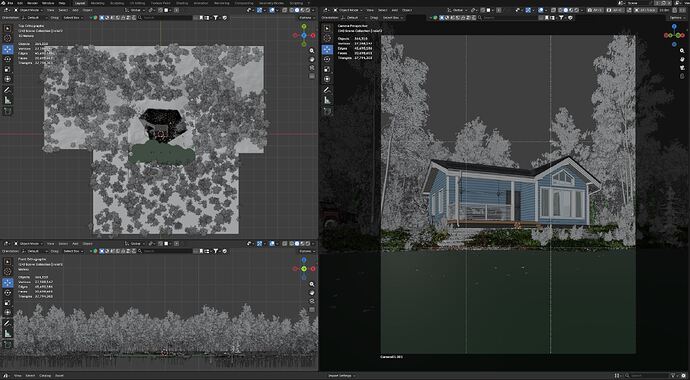
Task: Toggle camera view gizmo in the top viewport
Action: [x=312, y=68]
